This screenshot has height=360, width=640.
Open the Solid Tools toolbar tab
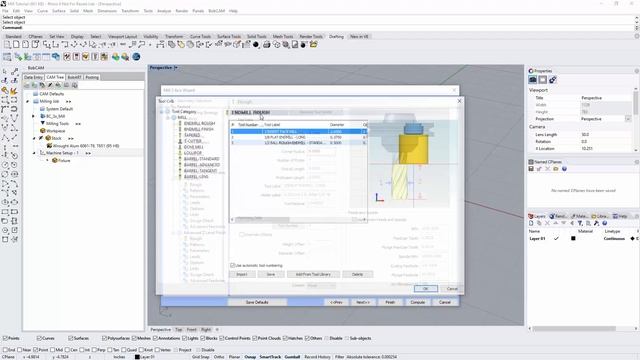[x=256, y=36]
